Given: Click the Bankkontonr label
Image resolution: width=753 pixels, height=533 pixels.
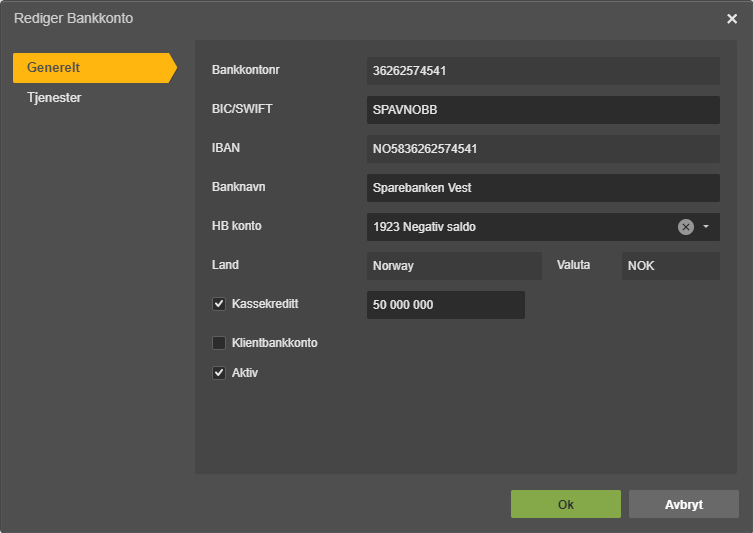Looking at the screenshot, I should [245, 70].
